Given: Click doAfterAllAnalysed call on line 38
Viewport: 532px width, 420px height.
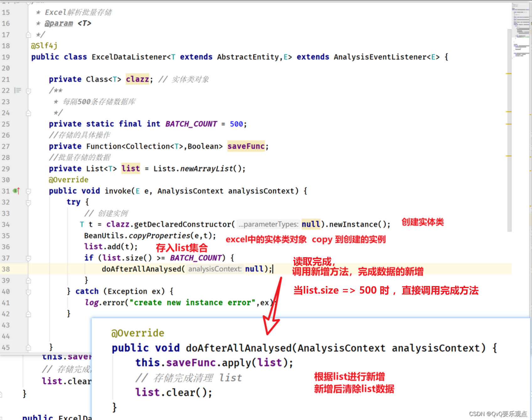Looking at the screenshot, I should [141, 269].
